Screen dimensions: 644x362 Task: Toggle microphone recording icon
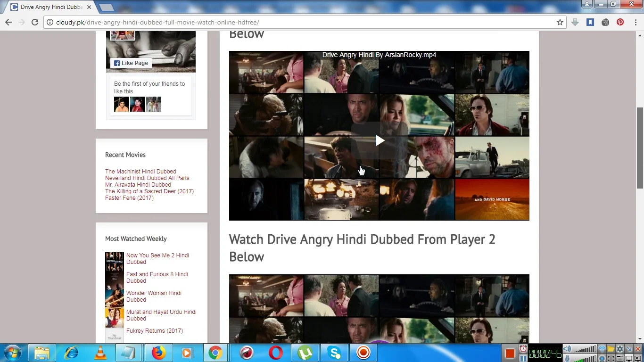[567, 359]
